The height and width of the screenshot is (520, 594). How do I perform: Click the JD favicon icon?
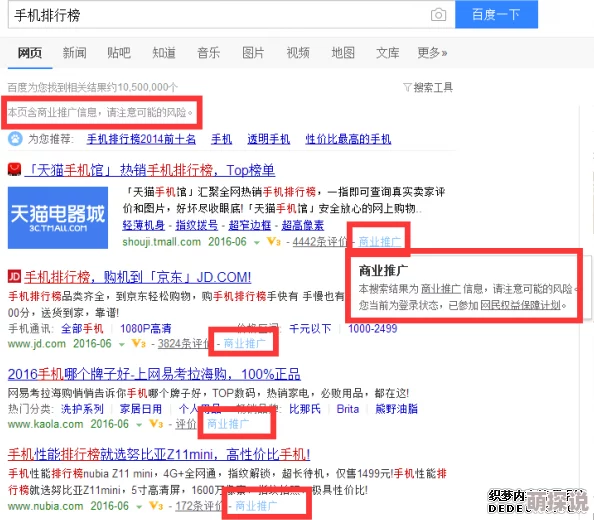tap(14, 276)
